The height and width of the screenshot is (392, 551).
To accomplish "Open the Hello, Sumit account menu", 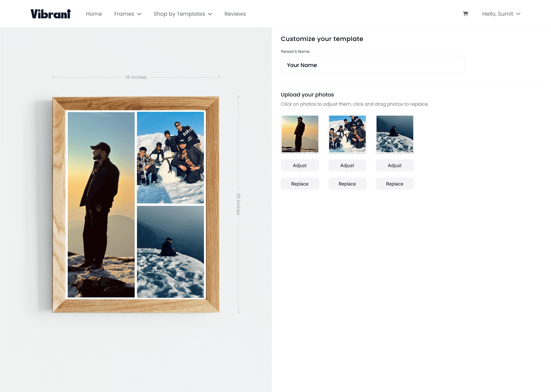I will coord(501,14).
